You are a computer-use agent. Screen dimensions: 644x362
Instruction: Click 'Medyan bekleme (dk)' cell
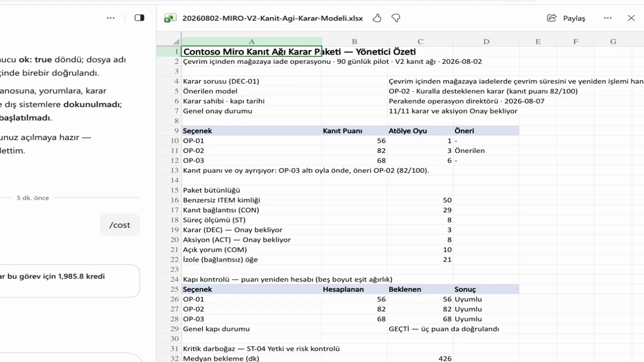point(252,358)
